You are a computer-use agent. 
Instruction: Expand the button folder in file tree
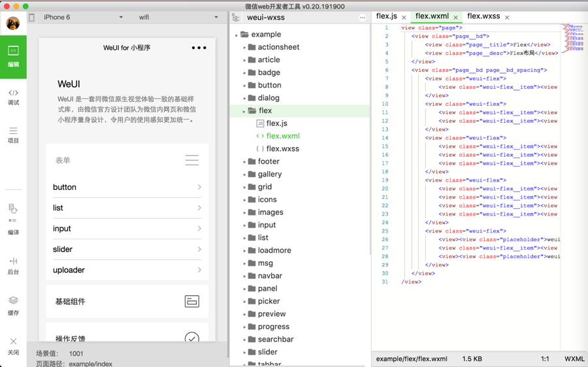click(244, 86)
